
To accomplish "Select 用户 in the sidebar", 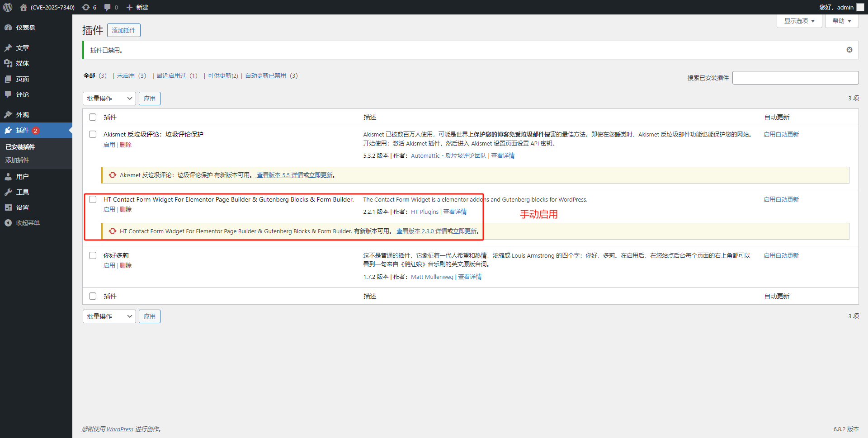I will point(22,176).
